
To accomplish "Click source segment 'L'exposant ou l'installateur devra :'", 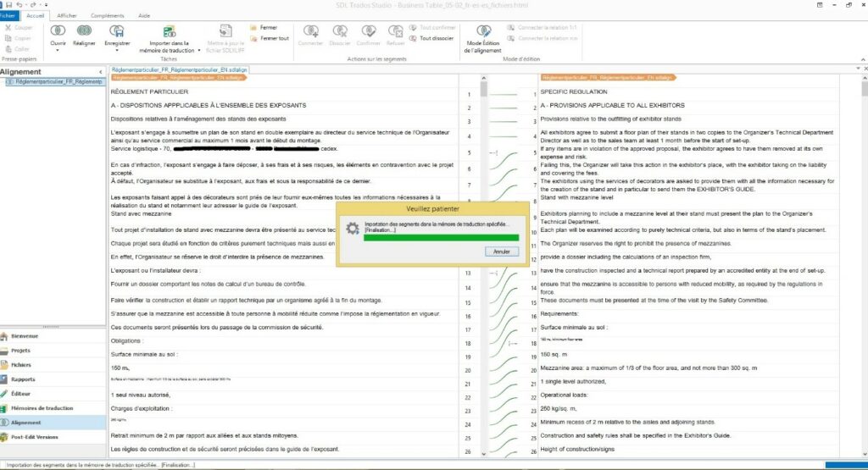I will [x=156, y=271].
